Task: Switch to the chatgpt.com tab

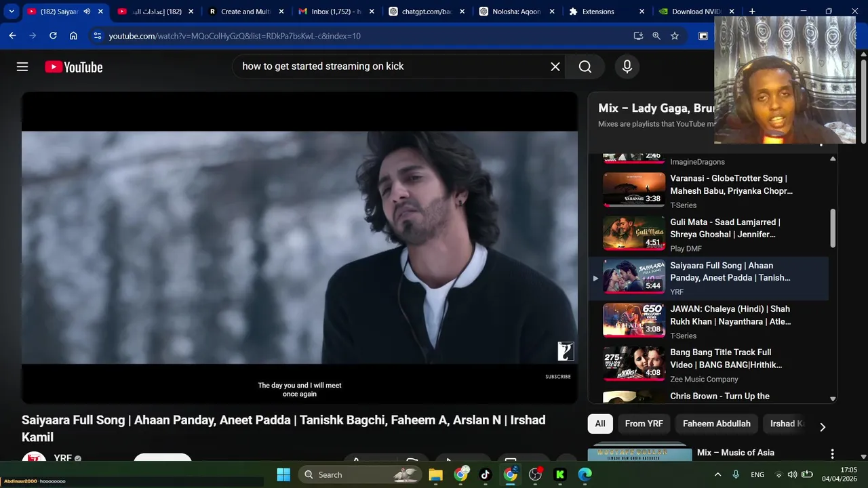Action: tap(426, 12)
